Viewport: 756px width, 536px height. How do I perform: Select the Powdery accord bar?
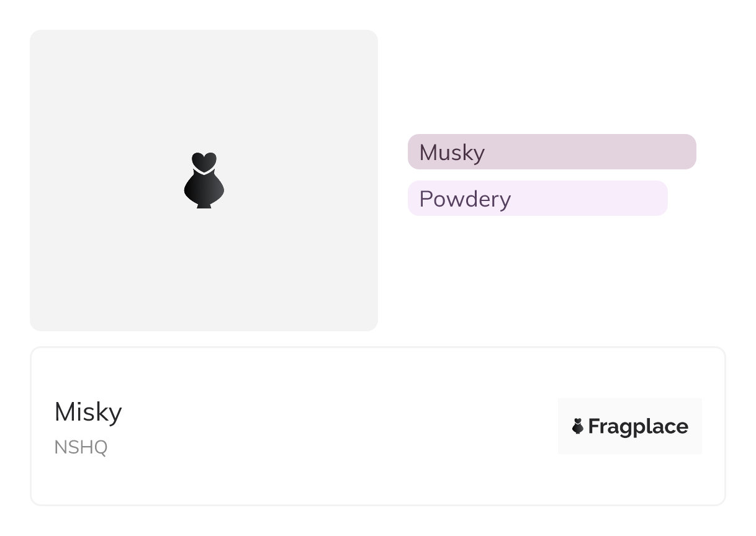coord(538,199)
